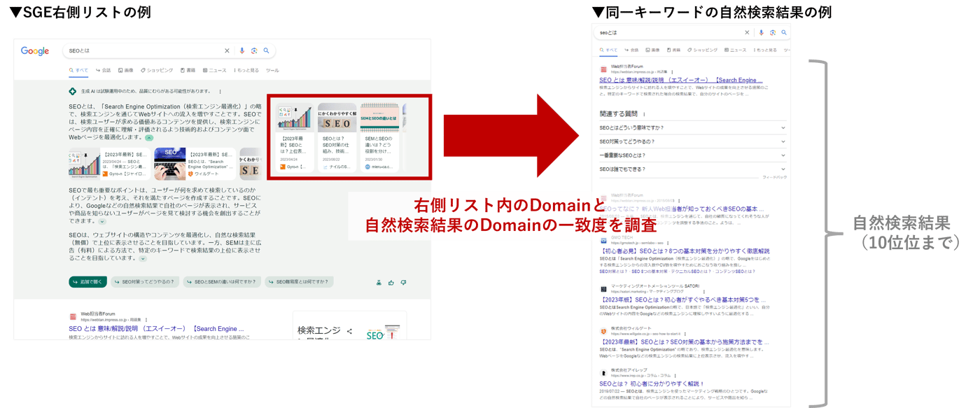Click the Google logo
The width and height of the screenshot is (980, 408).
point(35,50)
